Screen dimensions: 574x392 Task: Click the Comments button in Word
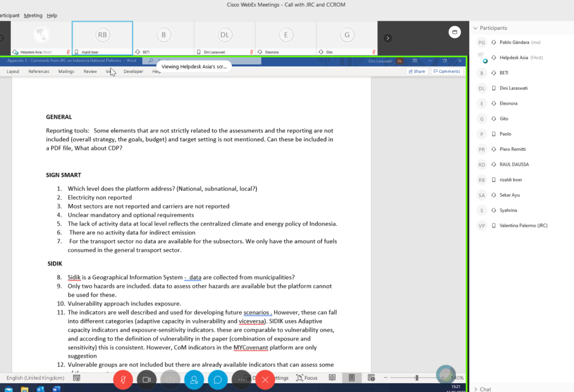point(446,72)
